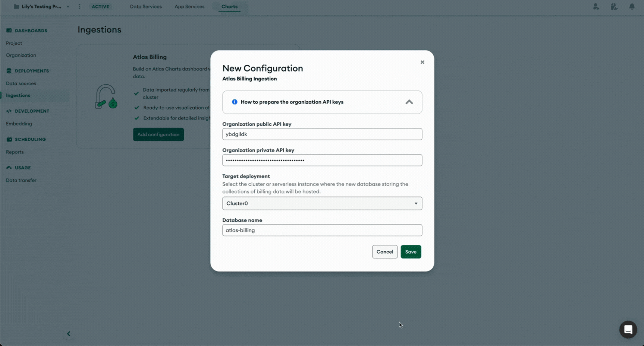Click the ACTIVE status badge
Image resolution: width=644 pixels, height=346 pixels.
100,7
